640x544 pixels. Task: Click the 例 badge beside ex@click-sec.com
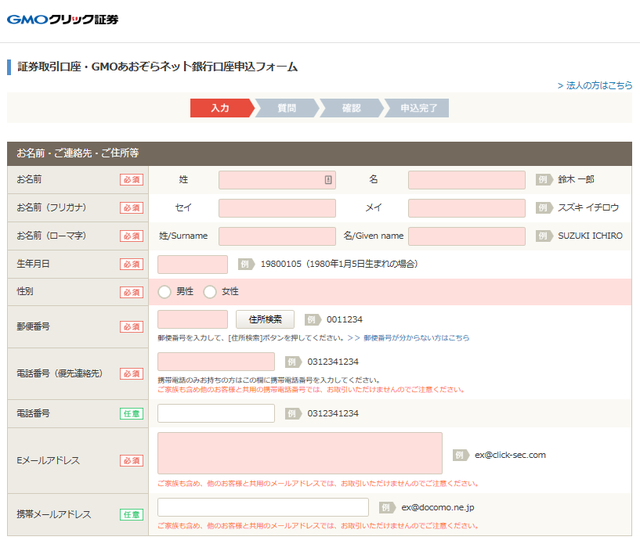point(461,455)
